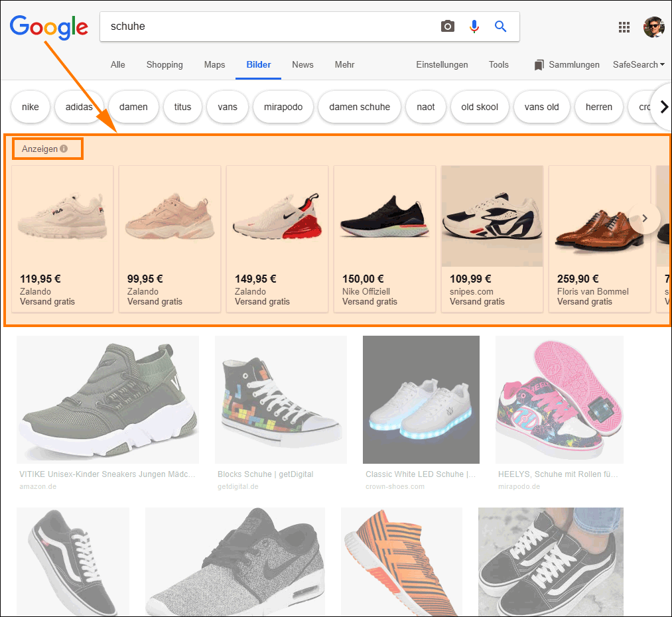Open the Mehr menu
672x617 pixels.
click(x=344, y=65)
